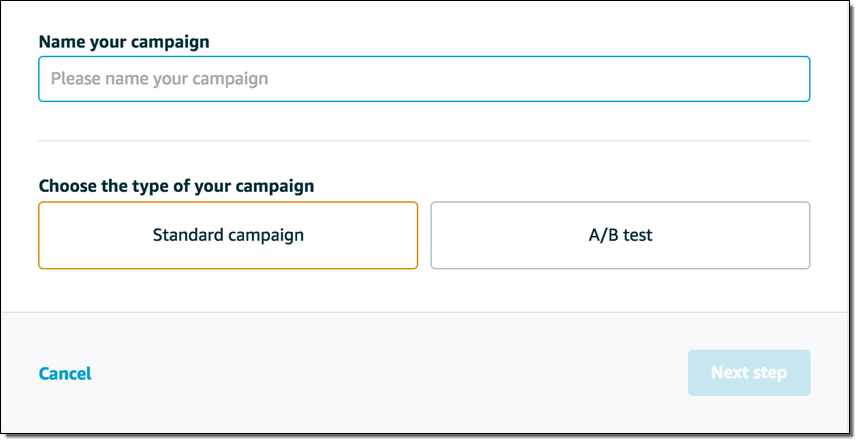Click the "Standard campaign" text label

click(x=228, y=236)
